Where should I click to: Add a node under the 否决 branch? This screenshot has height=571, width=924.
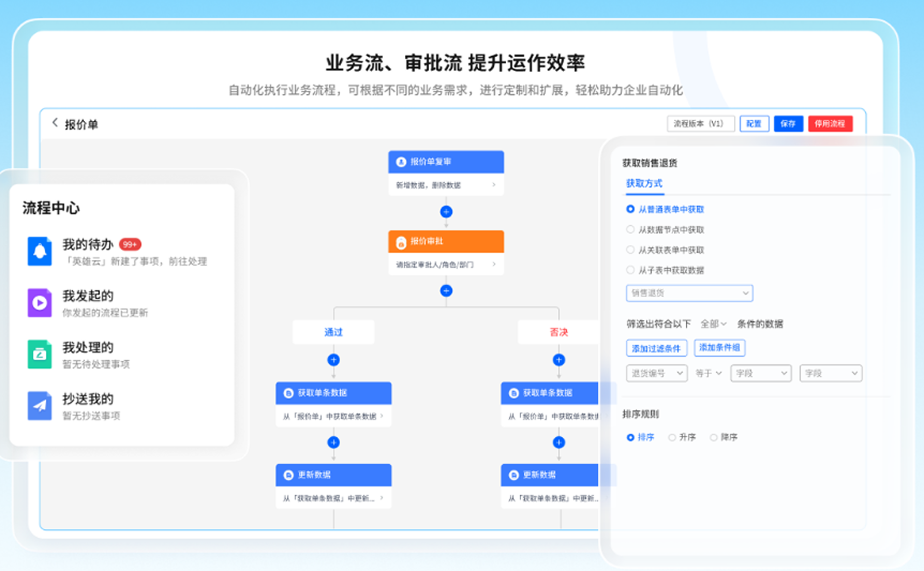coord(559,360)
